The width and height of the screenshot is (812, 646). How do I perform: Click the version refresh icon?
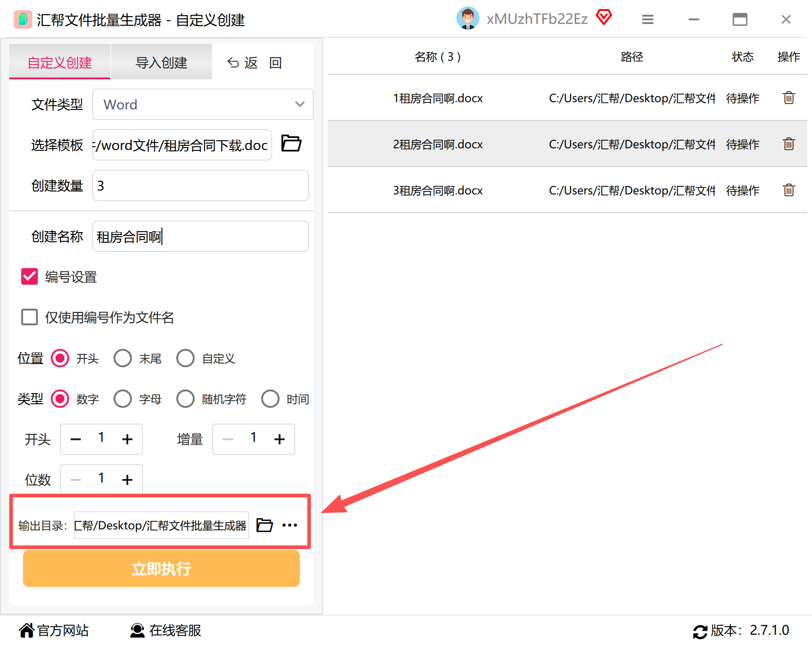[700, 631]
